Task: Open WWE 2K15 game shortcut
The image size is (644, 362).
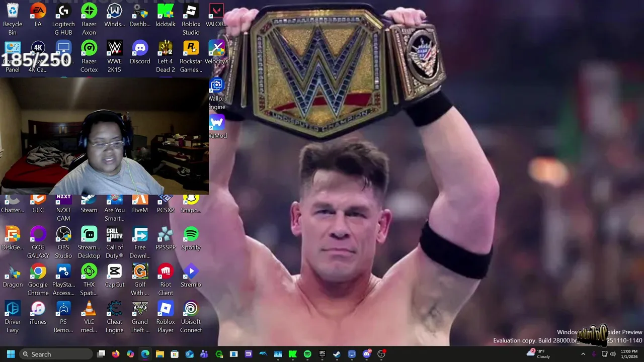Action: pyautogui.click(x=114, y=56)
